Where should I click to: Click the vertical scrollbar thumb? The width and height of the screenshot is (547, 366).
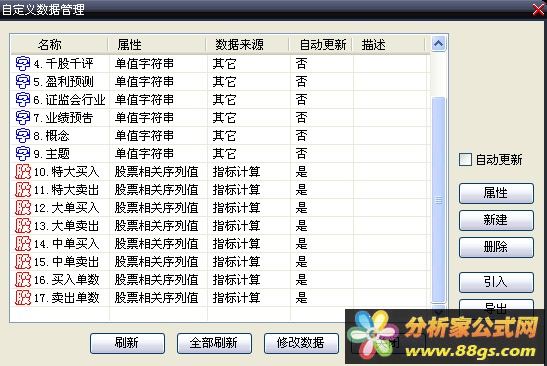[439, 200]
